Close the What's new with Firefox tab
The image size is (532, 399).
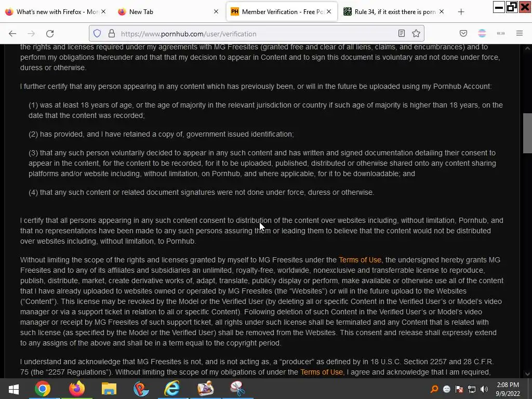[103, 11]
